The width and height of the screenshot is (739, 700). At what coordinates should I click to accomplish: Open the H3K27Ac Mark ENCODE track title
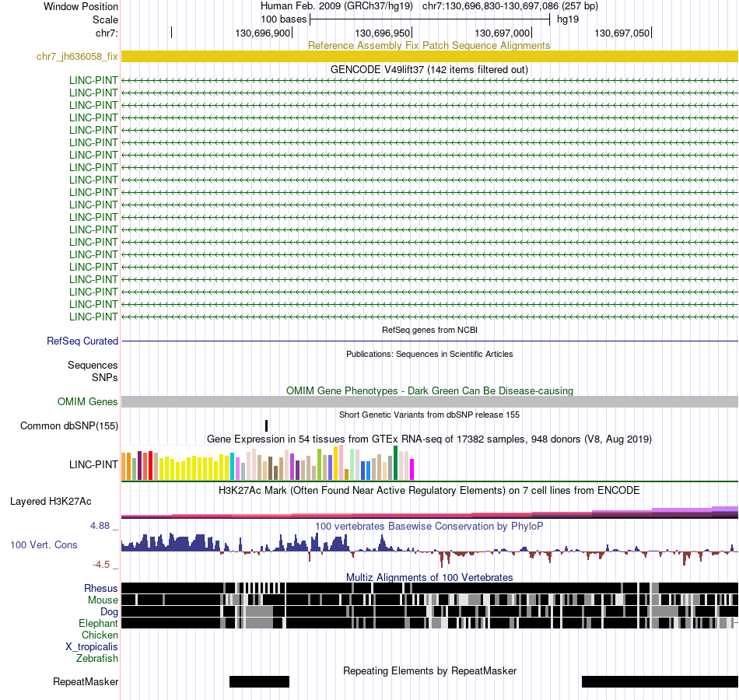click(x=429, y=490)
